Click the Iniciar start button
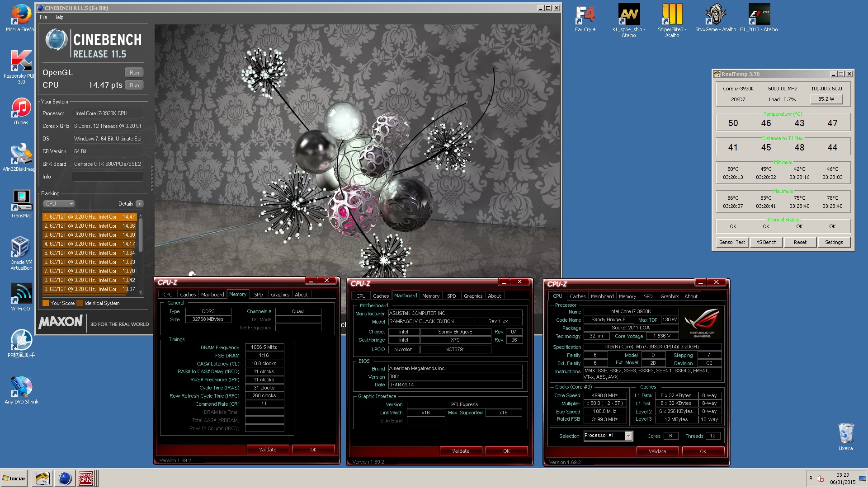 click(14, 479)
